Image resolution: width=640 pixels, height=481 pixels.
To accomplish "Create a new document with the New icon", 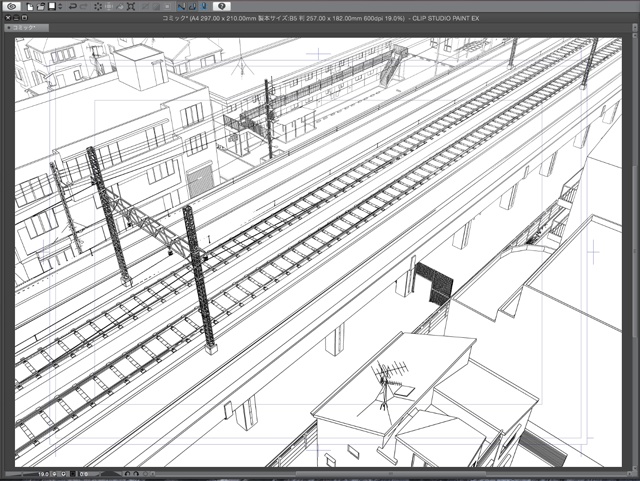I will (x=30, y=6).
